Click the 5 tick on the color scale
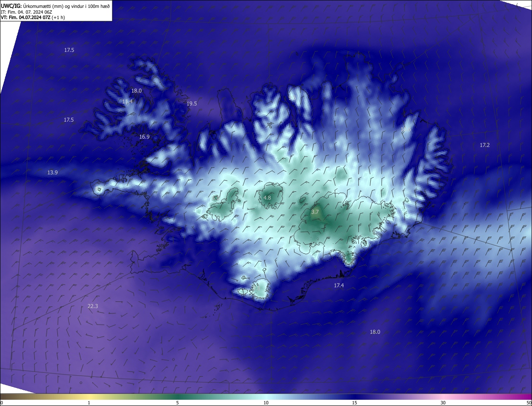This screenshot has height=406, width=532. 177,403
